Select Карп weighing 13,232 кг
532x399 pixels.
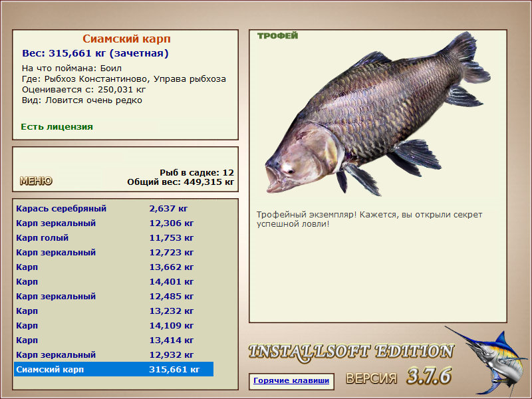point(114,311)
